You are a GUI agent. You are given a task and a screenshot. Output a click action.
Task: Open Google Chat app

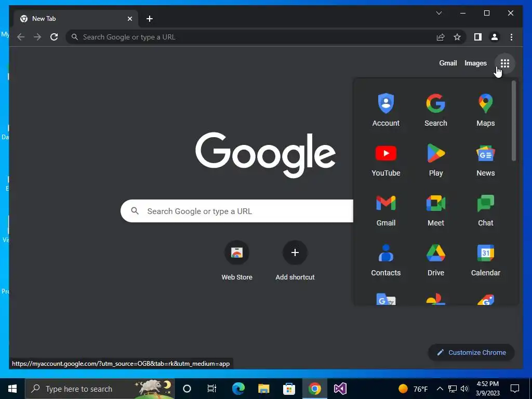pos(486,210)
